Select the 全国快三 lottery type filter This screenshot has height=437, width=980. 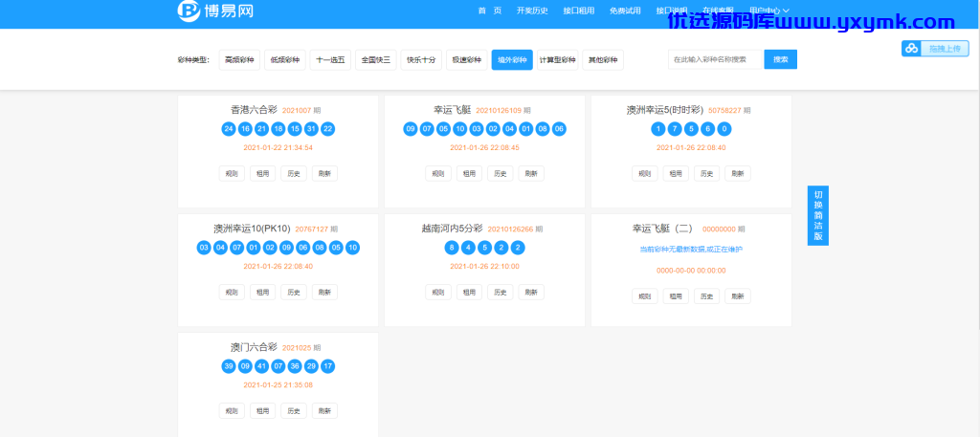tap(376, 60)
